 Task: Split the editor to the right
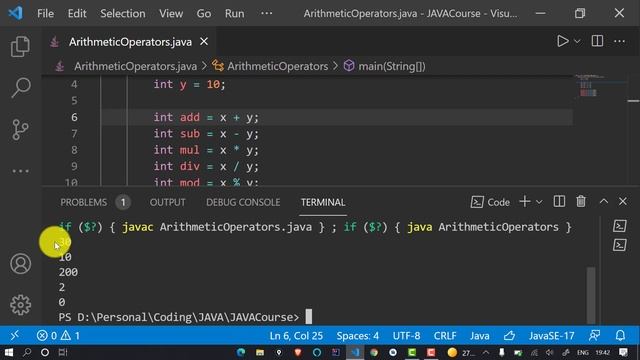tap(597, 41)
